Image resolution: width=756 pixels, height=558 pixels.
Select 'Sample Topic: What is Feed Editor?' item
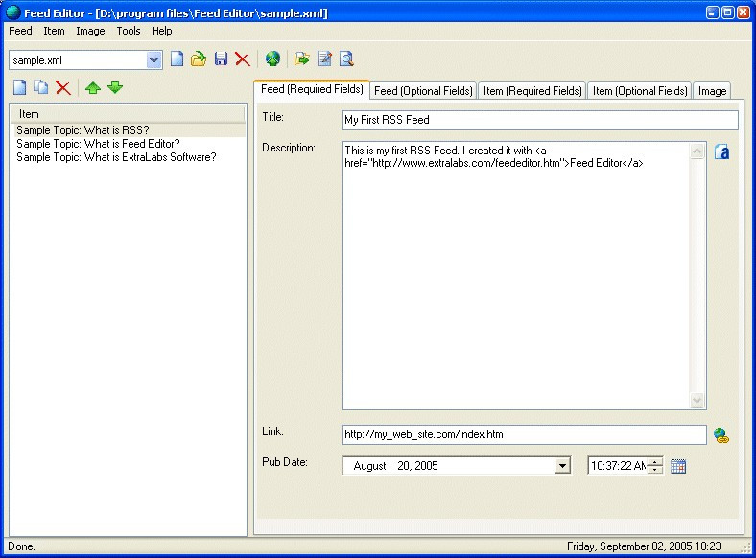pyautogui.click(x=98, y=144)
